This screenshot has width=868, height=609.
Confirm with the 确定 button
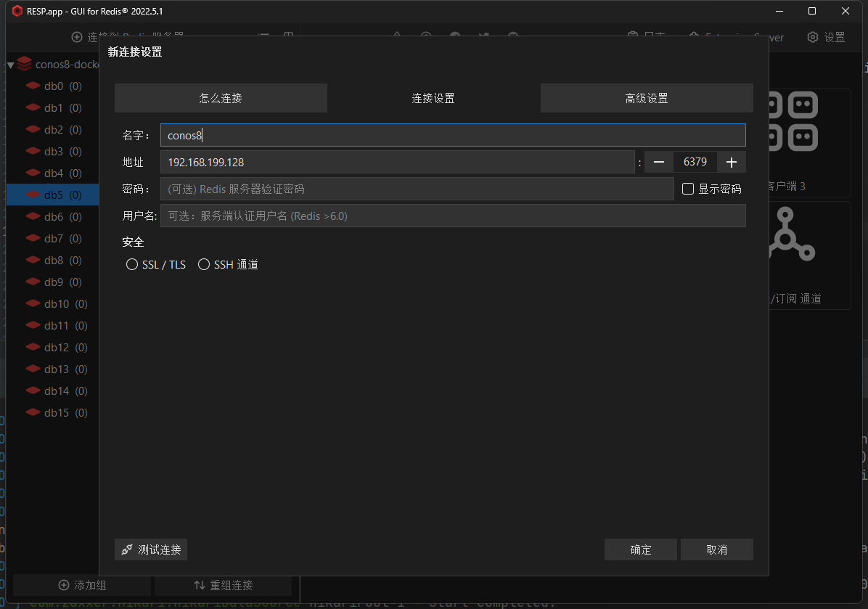[x=641, y=549]
